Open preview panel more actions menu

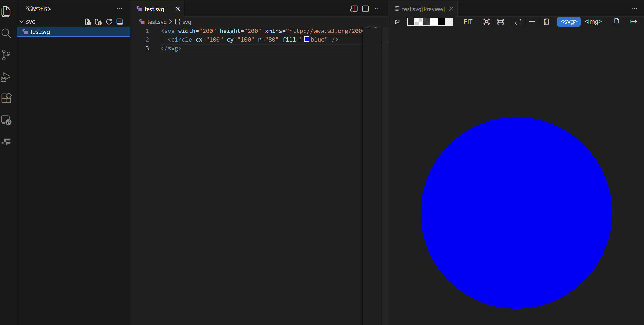click(x=634, y=9)
